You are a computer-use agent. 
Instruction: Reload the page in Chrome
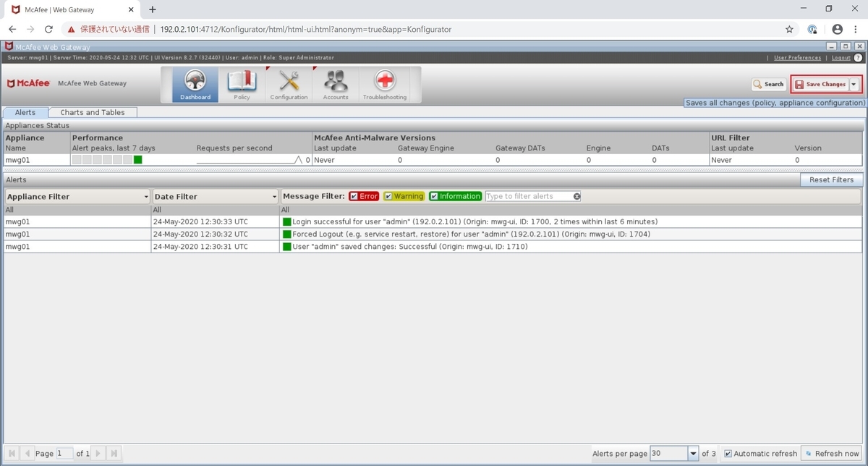[48, 30]
